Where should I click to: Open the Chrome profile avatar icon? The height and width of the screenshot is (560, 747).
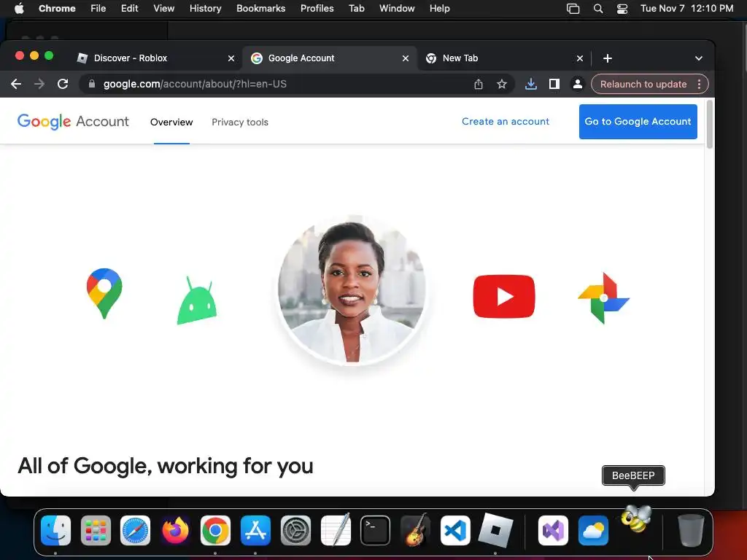coord(578,85)
